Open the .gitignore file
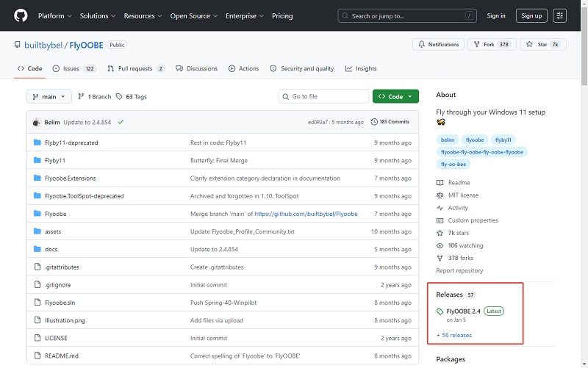 (x=58, y=285)
